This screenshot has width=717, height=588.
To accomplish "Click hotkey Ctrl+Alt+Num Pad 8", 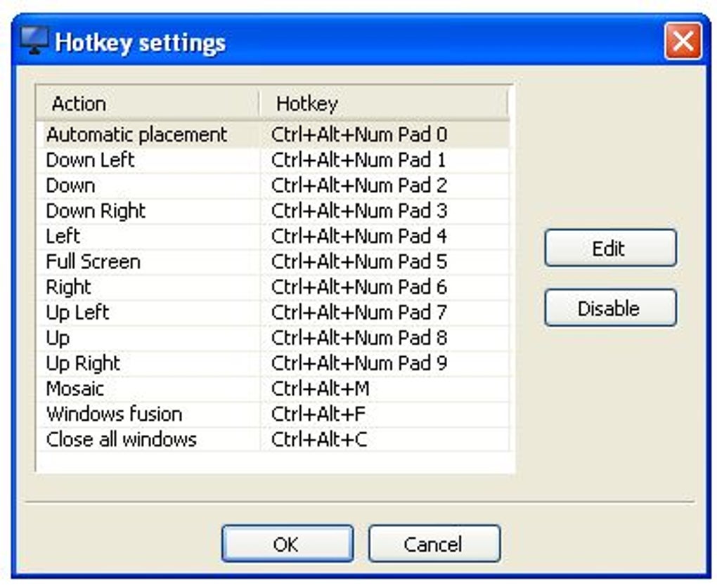I will [x=359, y=338].
